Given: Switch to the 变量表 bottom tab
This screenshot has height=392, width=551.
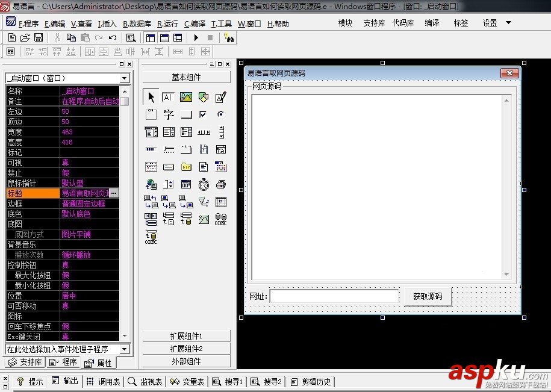Looking at the screenshot, I should (x=187, y=382).
